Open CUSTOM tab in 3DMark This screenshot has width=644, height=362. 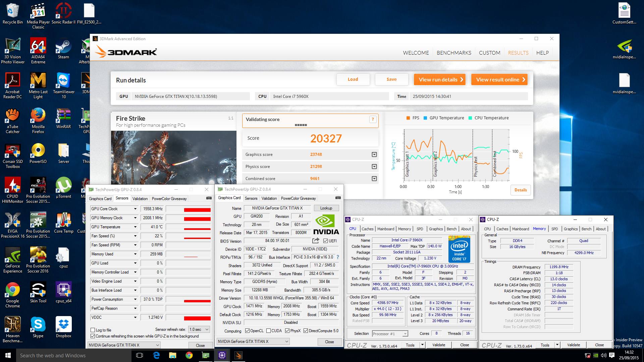489,53
